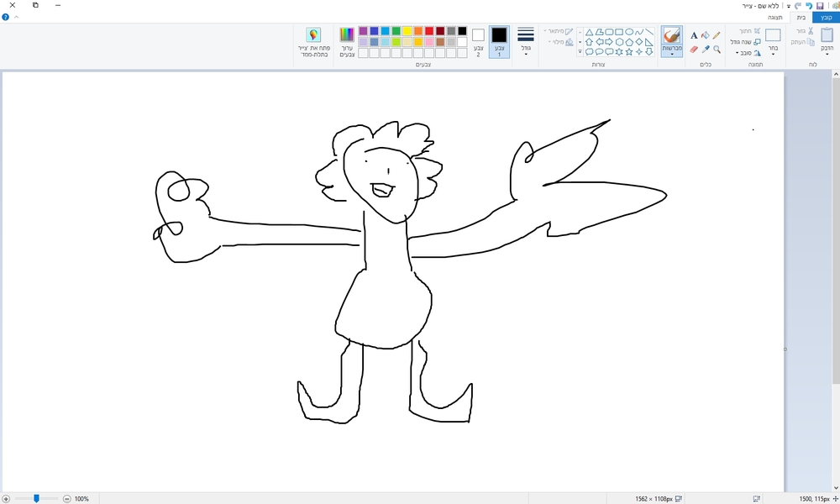Pick the yellow color swatch
The image size is (840, 504).
[x=407, y=31]
